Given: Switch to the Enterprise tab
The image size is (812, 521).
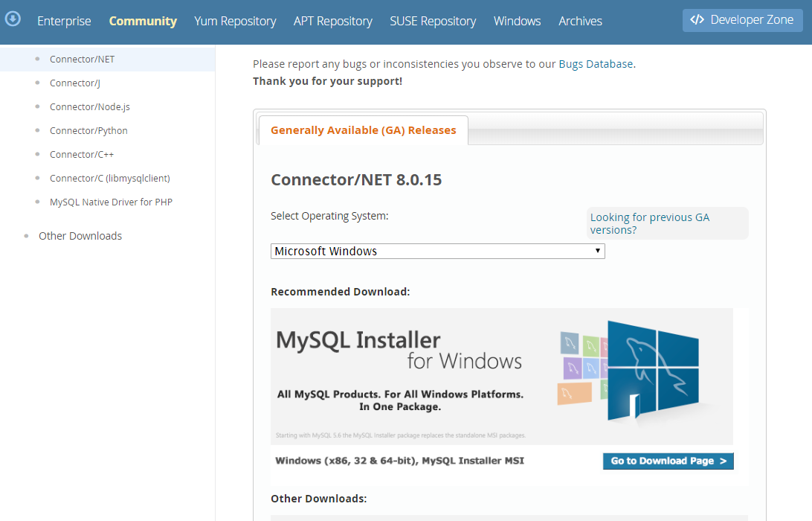Looking at the screenshot, I should coord(64,21).
